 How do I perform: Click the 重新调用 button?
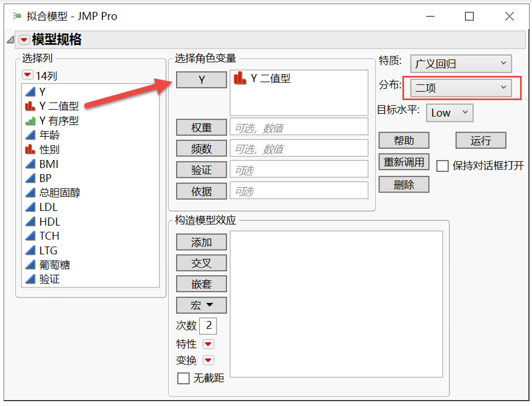click(404, 161)
